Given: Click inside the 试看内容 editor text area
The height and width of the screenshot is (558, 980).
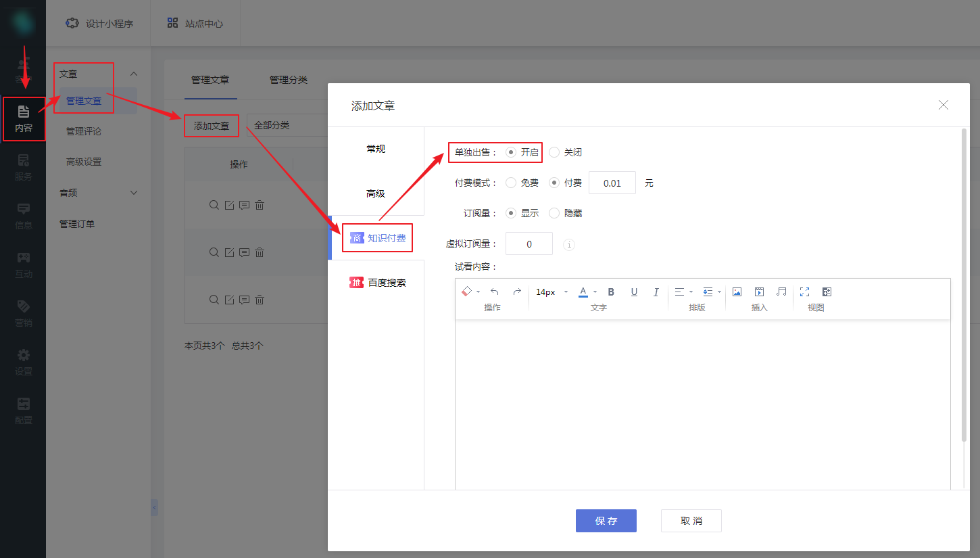Looking at the screenshot, I should pos(703,404).
